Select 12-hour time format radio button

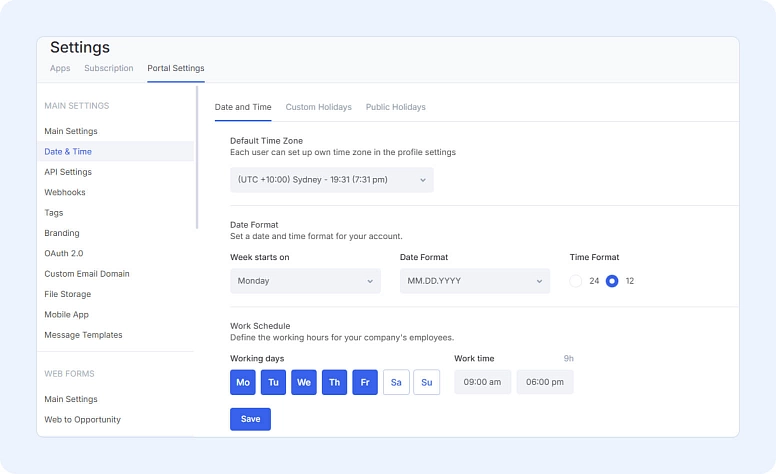(x=612, y=281)
